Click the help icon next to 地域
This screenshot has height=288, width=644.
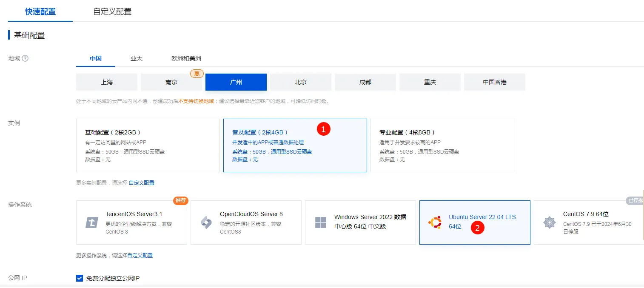25,58
